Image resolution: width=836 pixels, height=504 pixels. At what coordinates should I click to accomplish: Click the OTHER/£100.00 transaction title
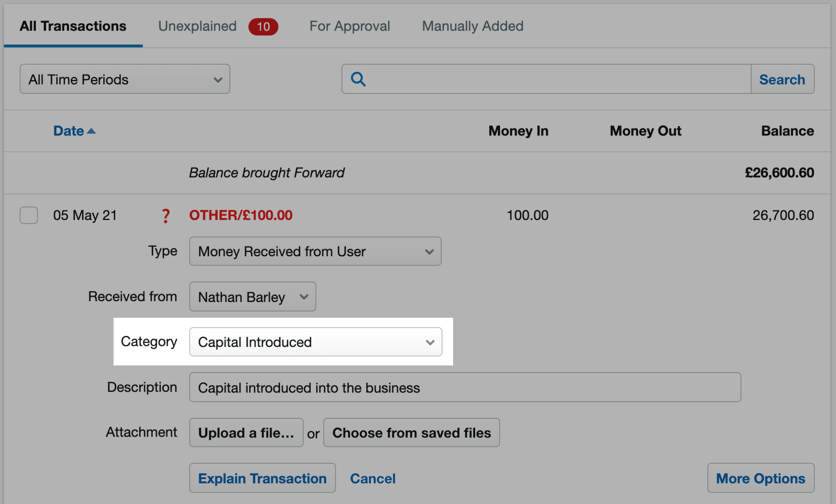pyautogui.click(x=241, y=215)
